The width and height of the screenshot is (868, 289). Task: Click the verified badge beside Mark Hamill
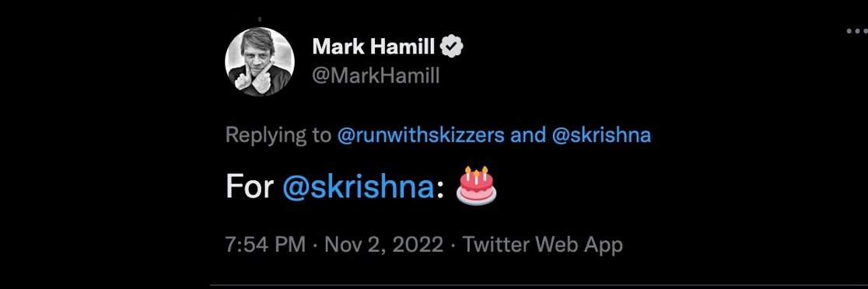click(452, 47)
